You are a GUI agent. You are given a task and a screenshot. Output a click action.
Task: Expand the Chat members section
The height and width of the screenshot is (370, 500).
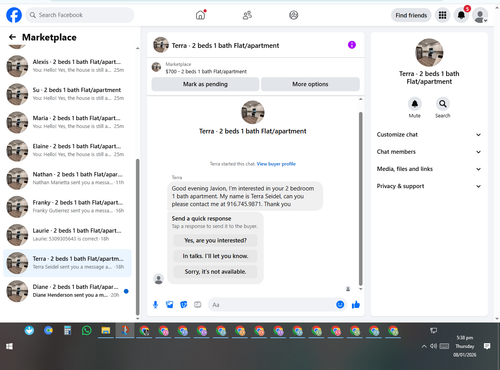tap(429, 152)
